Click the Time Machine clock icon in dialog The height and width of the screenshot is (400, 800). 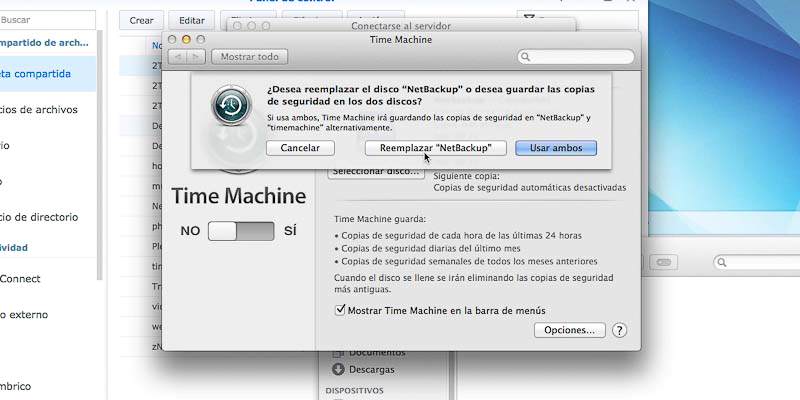[x=231, y=105]
